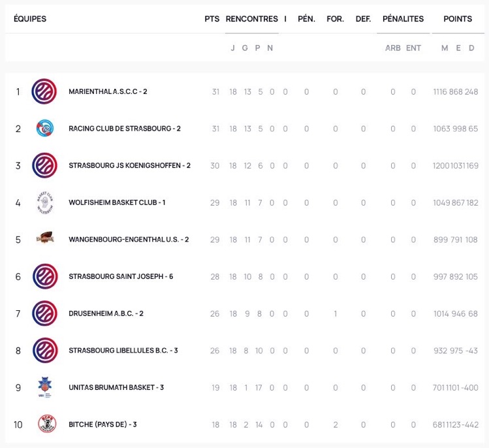Click the PTS column header
Viewport: 489px width, 448px height.
pos(212,19)
